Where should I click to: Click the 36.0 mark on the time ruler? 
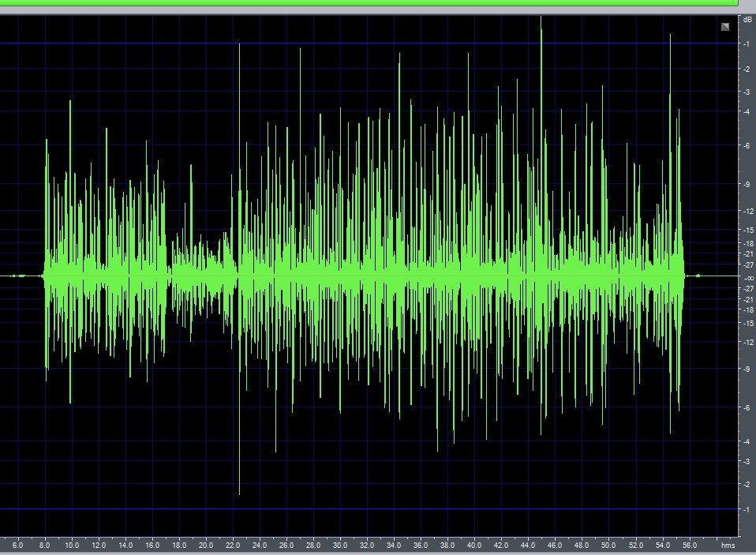click(x=421, y=546)
